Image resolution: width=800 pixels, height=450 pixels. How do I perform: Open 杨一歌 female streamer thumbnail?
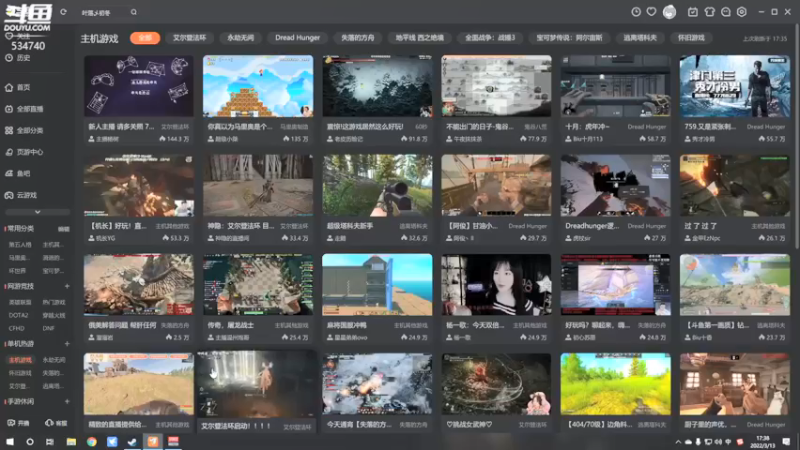point(496,285)
